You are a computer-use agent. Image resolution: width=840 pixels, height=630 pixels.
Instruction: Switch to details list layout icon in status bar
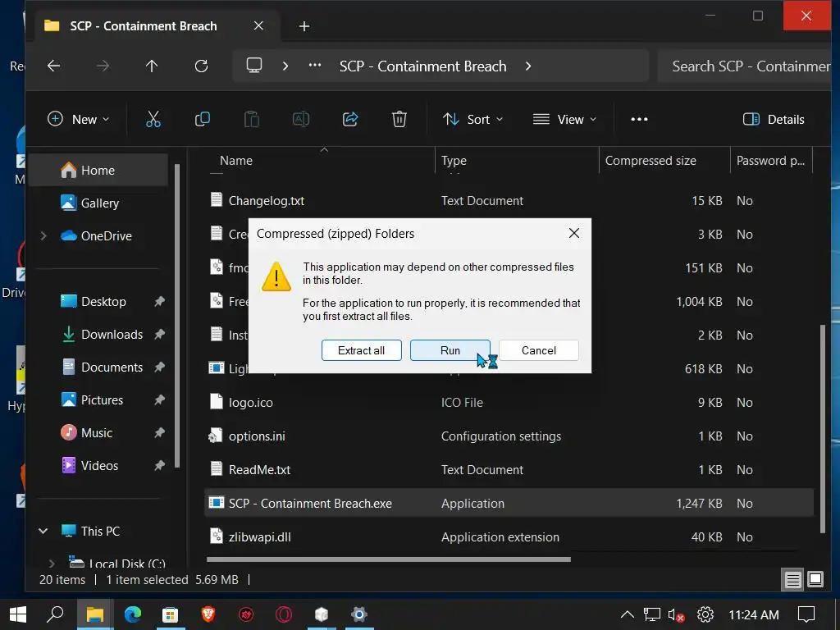tap(793, 579)
